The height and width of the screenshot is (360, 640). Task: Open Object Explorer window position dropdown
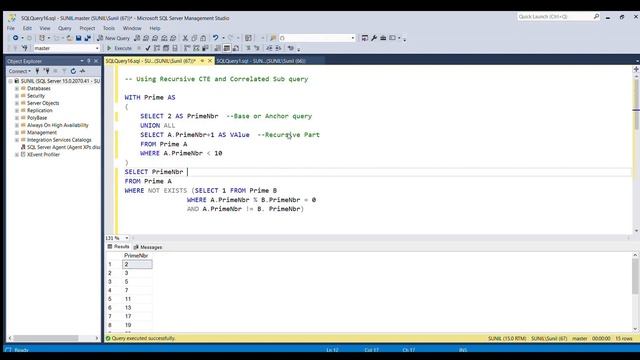[82, 61]
